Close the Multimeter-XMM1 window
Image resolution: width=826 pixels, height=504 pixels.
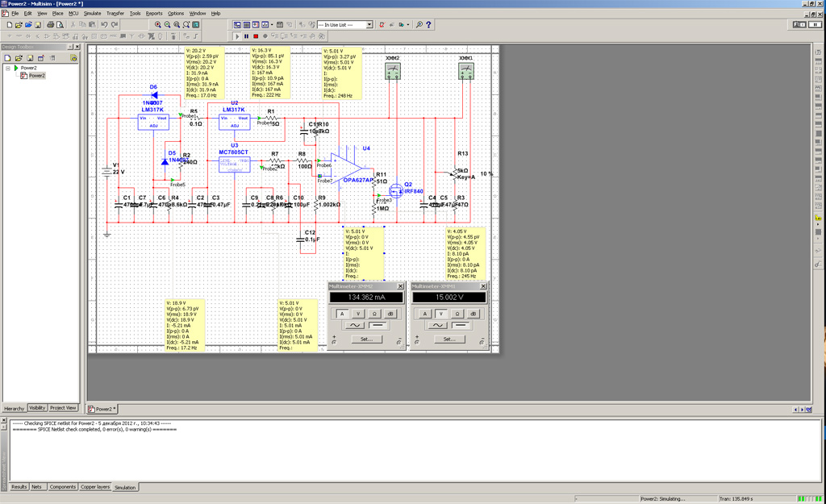483,286
